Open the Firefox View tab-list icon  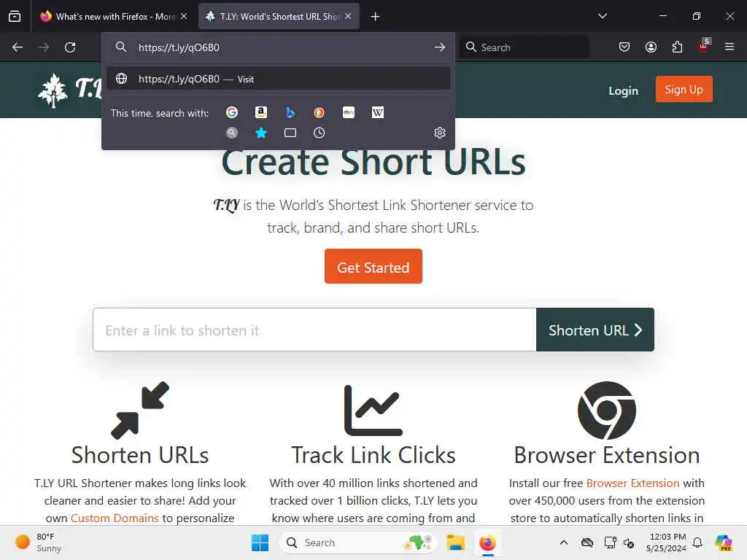[x=15, y=16]
